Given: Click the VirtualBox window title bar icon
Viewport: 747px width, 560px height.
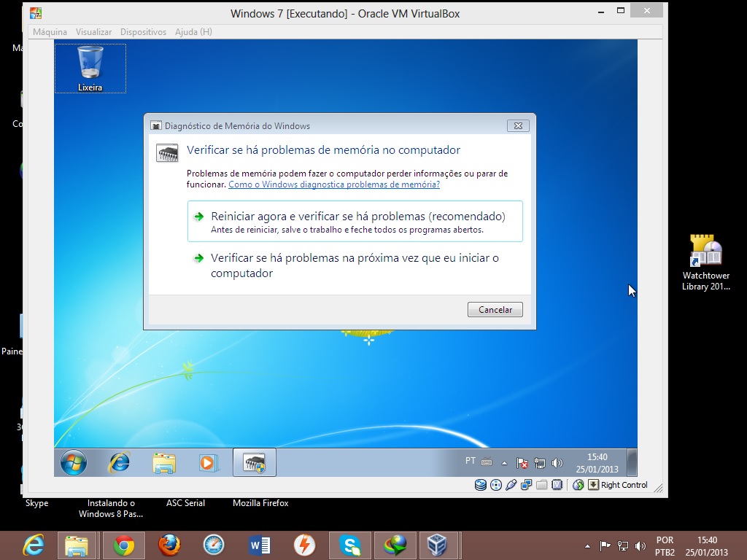Looking at the screenshot, I should tap(36, 13).
